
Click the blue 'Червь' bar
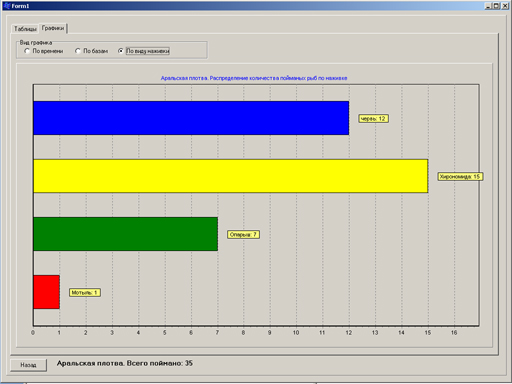tap(191, 118)
